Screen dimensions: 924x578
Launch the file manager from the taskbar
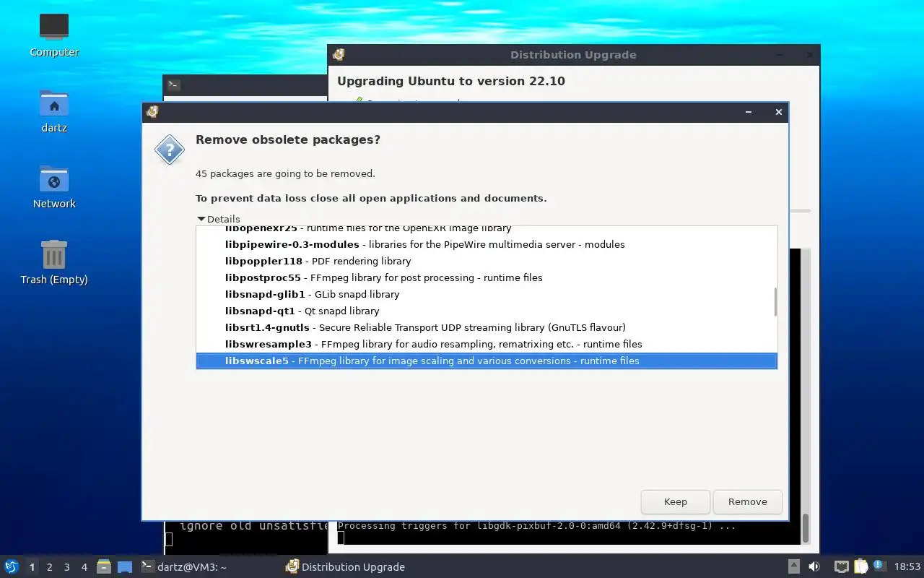point(104,566)
